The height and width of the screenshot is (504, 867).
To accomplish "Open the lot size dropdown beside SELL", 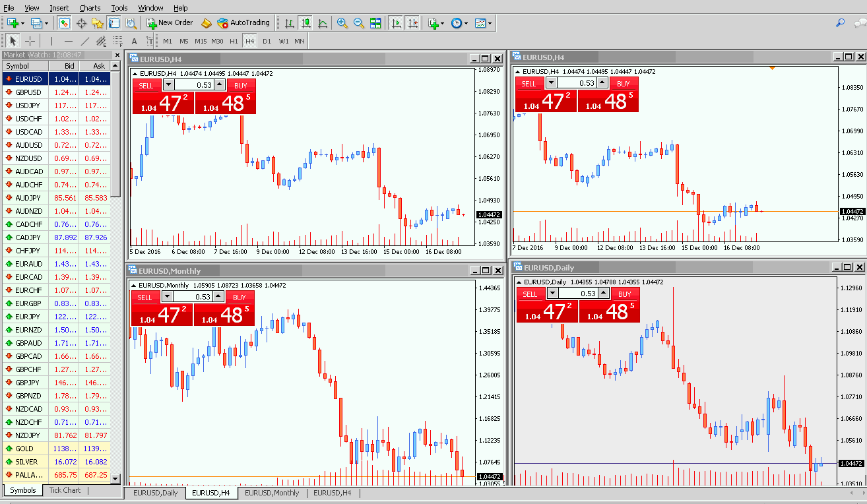I will [x=168, y=84].
